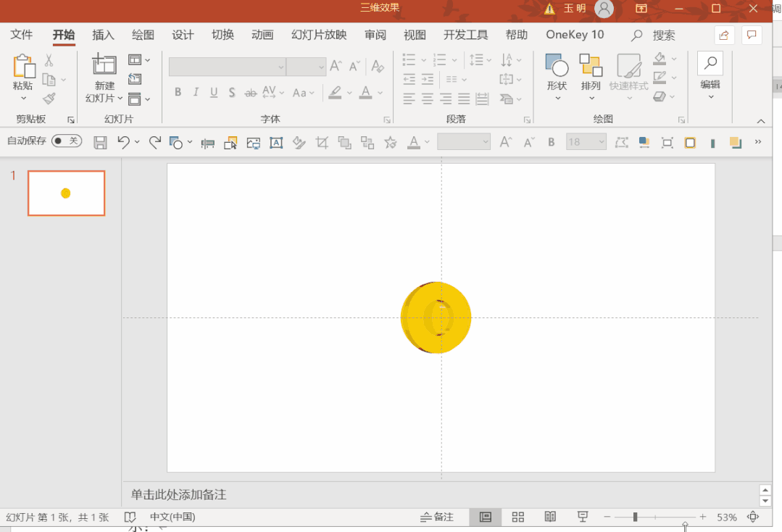Click the Paste (粘贴) clipboard icon
The image size is (782, 532).
pyautogui.click(x=23, y=67)
